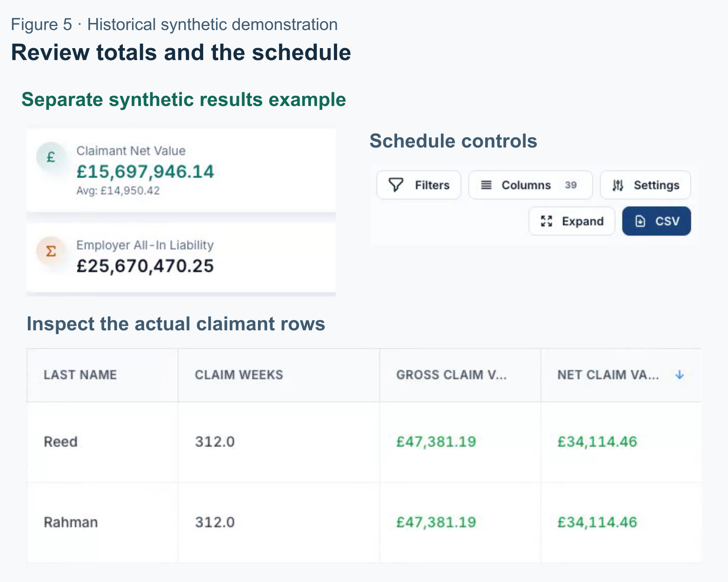Screen dimensions: 728x582
Task: Click the sort descending arrow on Net Claim Value
Action: 679,375
